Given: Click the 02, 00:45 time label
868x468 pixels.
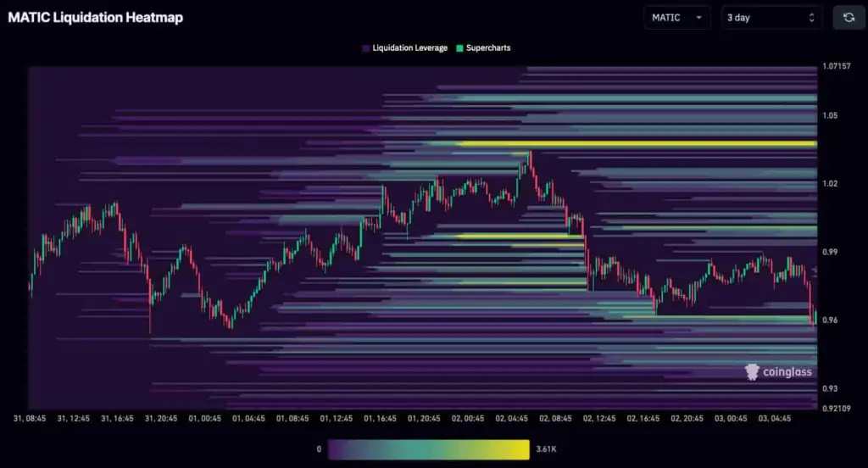Looking at the screenshot, I should pyautogui.click(x=468, y=419).
